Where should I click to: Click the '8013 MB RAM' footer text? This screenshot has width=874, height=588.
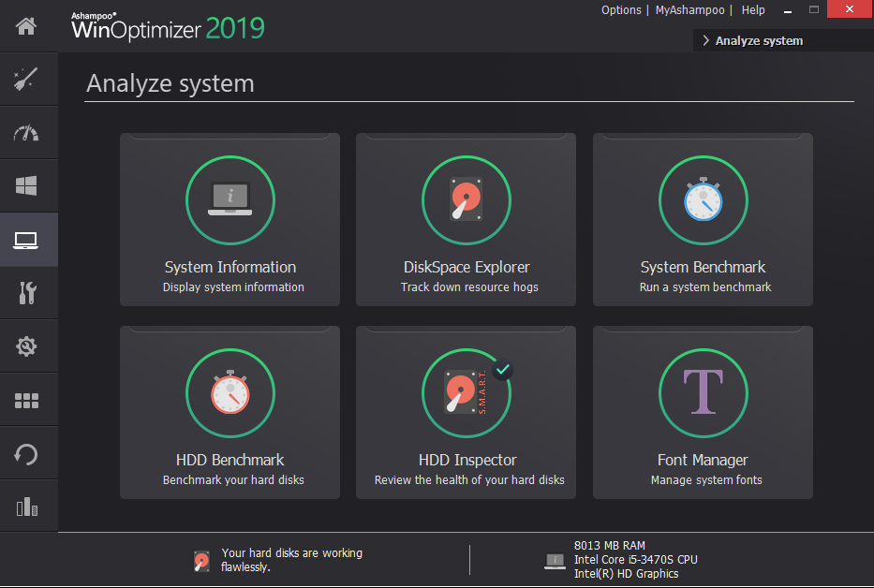[610, 546]
